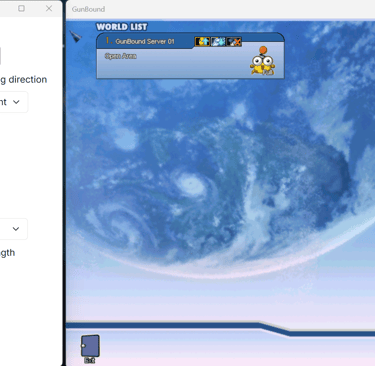This screenshot has height=366, width=375.
Task: Click the orange X restriction icon on Server 01
Action: [234, 42]
